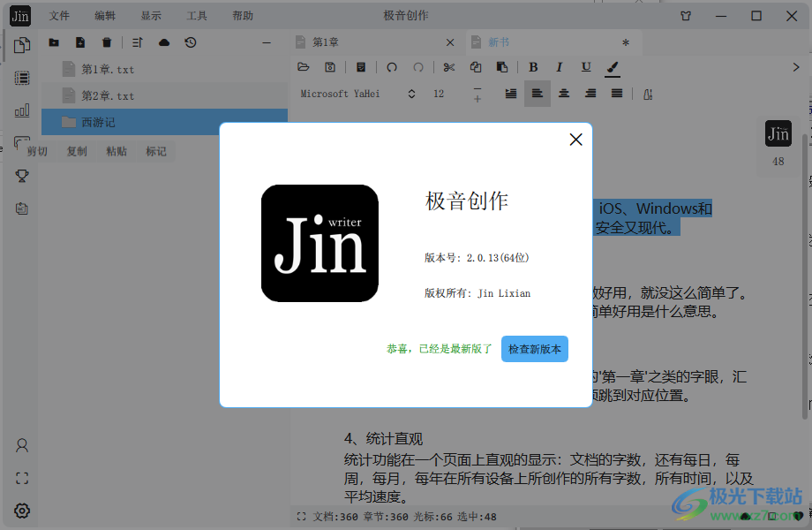Image resolution: width=812 pixels, height=530 pixels.
Task: Delete item using the trash icon
Action: click(x=107, y=42)
